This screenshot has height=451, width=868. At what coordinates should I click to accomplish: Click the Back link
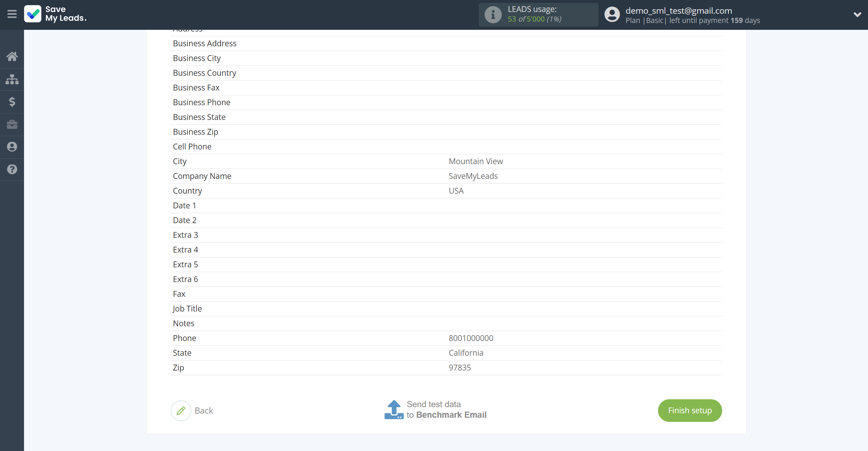tap(204, 411)
